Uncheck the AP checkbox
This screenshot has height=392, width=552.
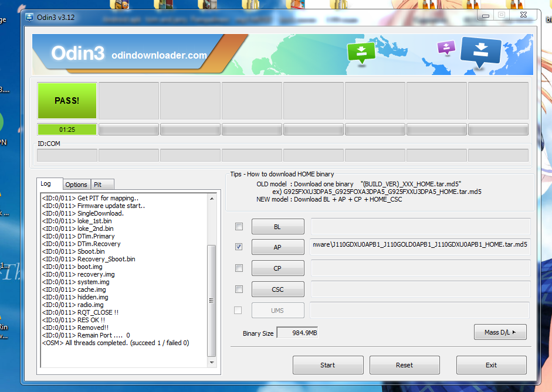(x=239, y=247)
